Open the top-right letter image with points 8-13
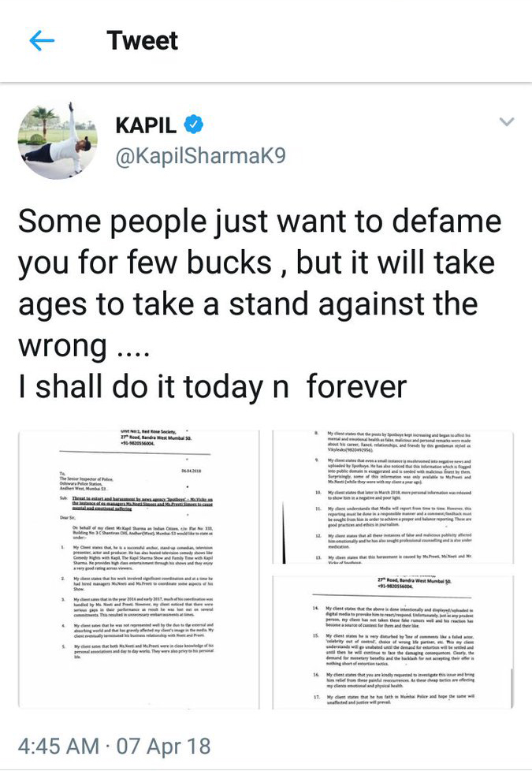532x771 pixels. [392, 497]
